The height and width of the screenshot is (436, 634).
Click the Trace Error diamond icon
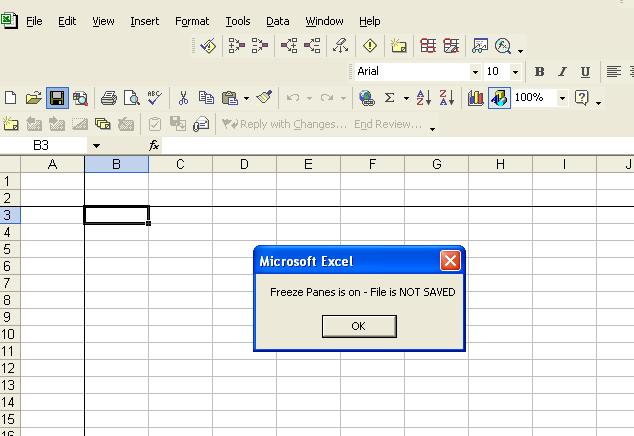(370, 46)
